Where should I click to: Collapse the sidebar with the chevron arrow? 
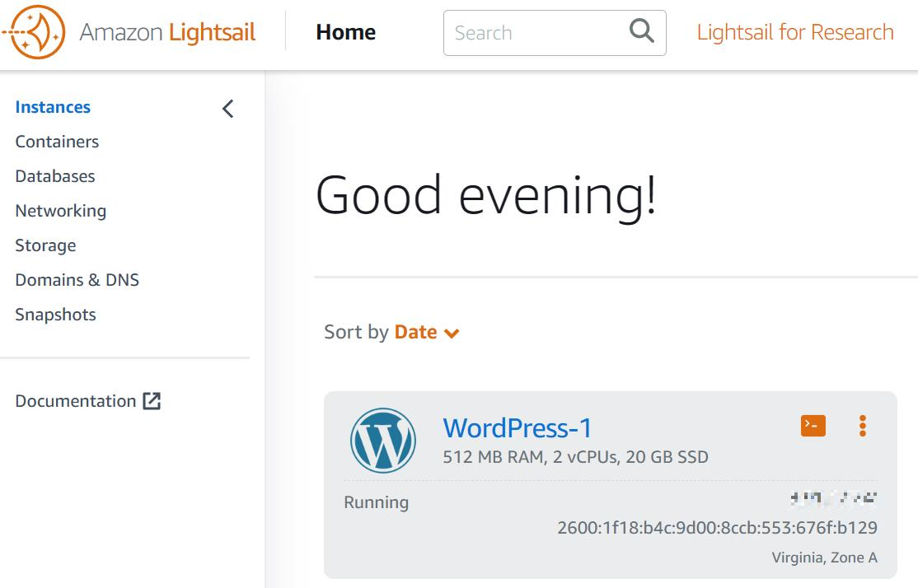[x=228, y=108]
